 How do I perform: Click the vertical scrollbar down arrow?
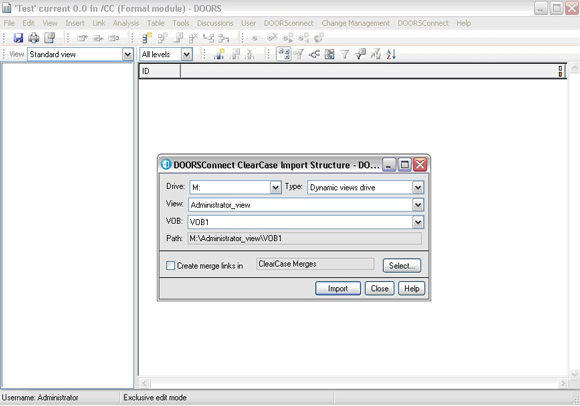[x=574, y=375]
